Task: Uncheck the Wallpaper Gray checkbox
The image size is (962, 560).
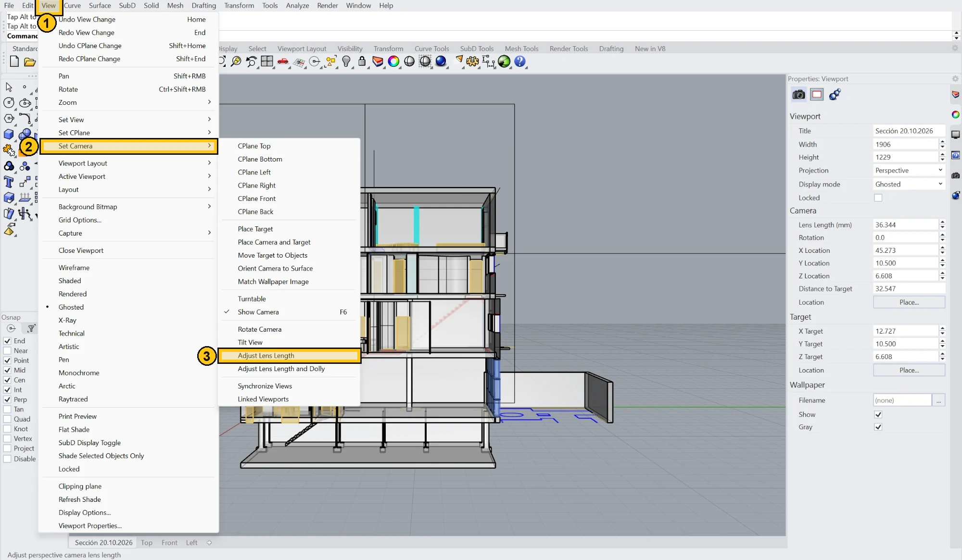Action: pos(878,427)
